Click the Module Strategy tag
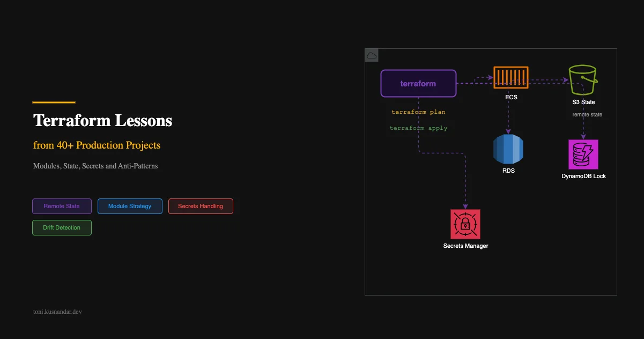This screenshot has width=644, height=339. point(130,206)
